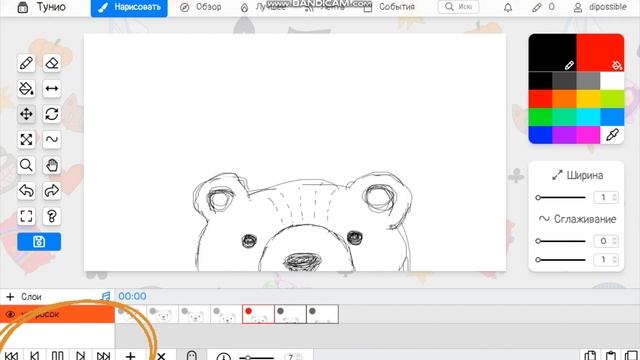Pause playback of the animation

click(x=58, y=356)
